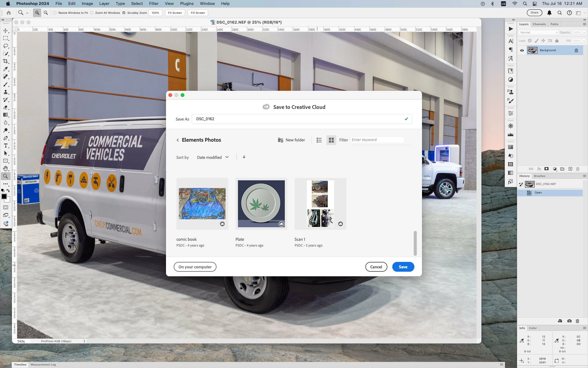Select the Brush tool
This screenshot has height=368, width=588.
6,84
